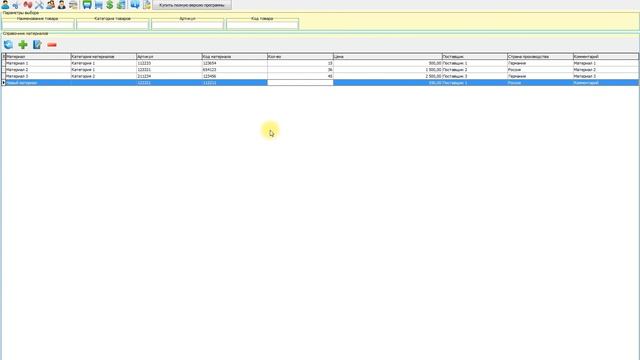This screenshot has width=640, height=360.
Task: Open the green dollar sign icon
Action: point(110,4)
